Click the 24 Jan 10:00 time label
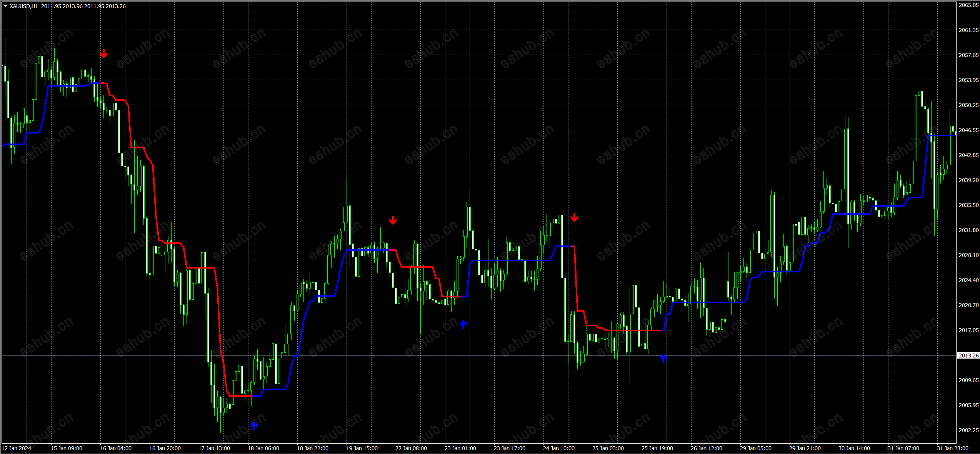Image resolution: width=980 pixels, height=454 pixels. 559,448
